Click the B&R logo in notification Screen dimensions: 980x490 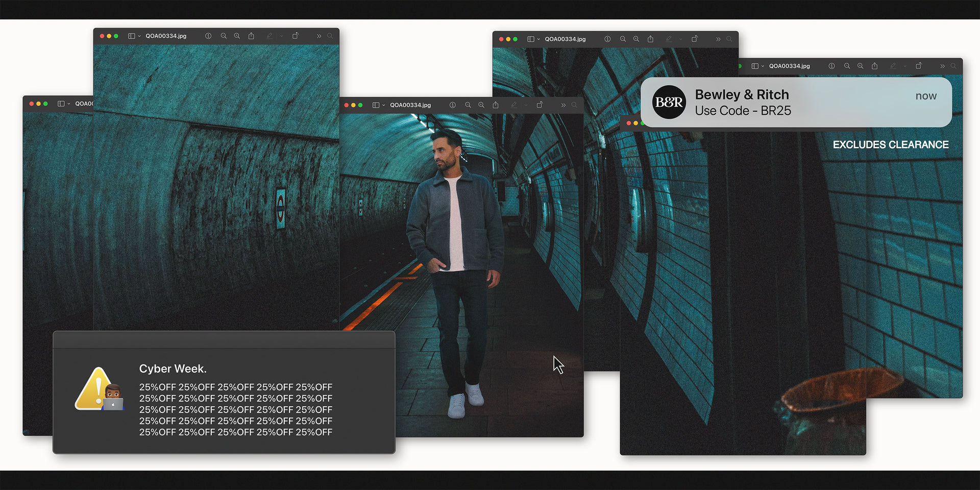click(669, 103)
